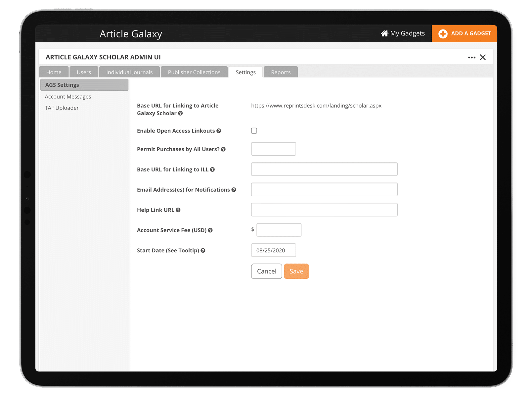The height and width of the screenshot is (395, 532).
Task: Click the Email Address(es) for Notifications field
Action: click(x=324, y=189)
